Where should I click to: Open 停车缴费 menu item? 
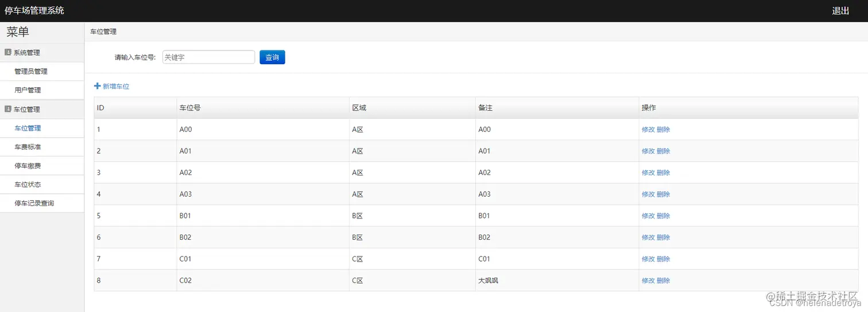coord(28,166)
